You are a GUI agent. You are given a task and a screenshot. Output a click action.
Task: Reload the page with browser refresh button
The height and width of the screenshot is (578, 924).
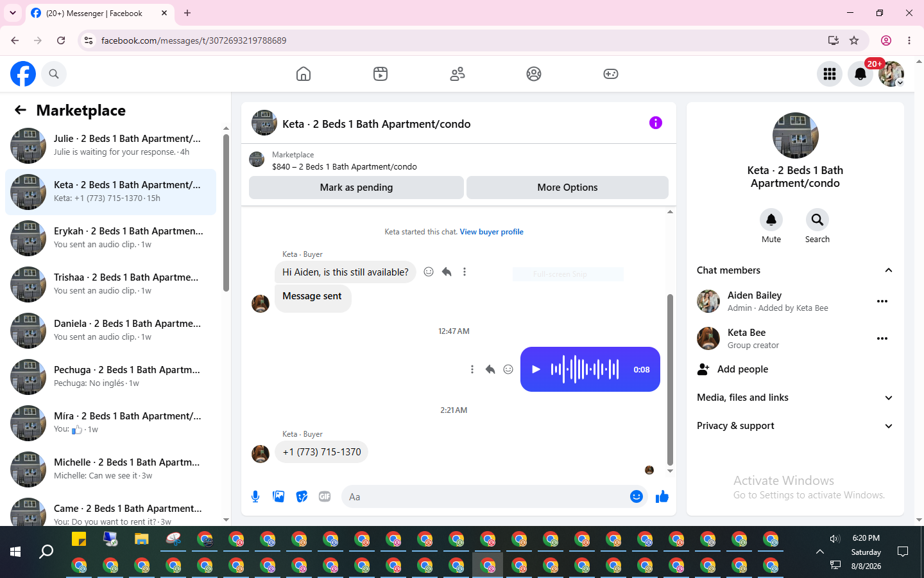(61, 40)
